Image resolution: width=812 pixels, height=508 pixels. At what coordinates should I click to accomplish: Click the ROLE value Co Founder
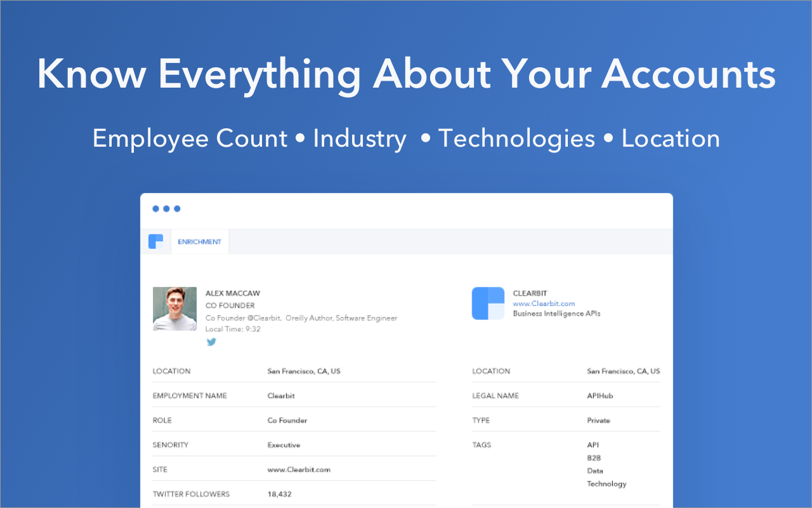pos(287,420)
